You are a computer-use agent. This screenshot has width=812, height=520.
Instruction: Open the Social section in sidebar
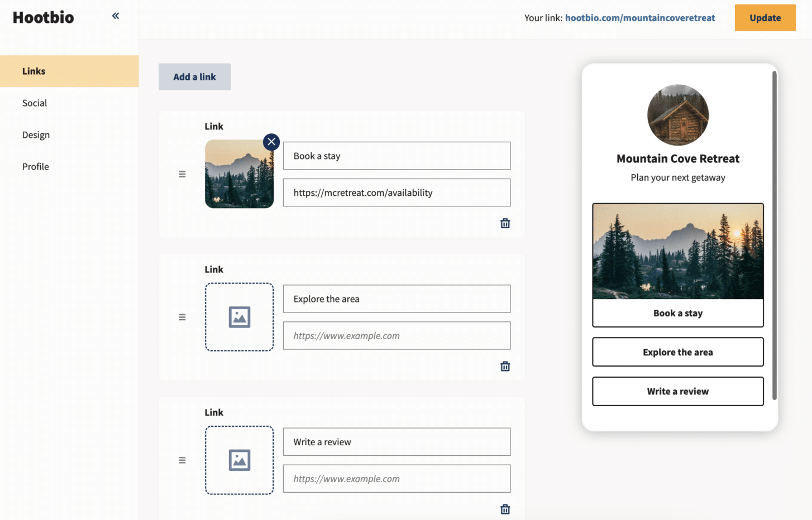tap(35, 103)
